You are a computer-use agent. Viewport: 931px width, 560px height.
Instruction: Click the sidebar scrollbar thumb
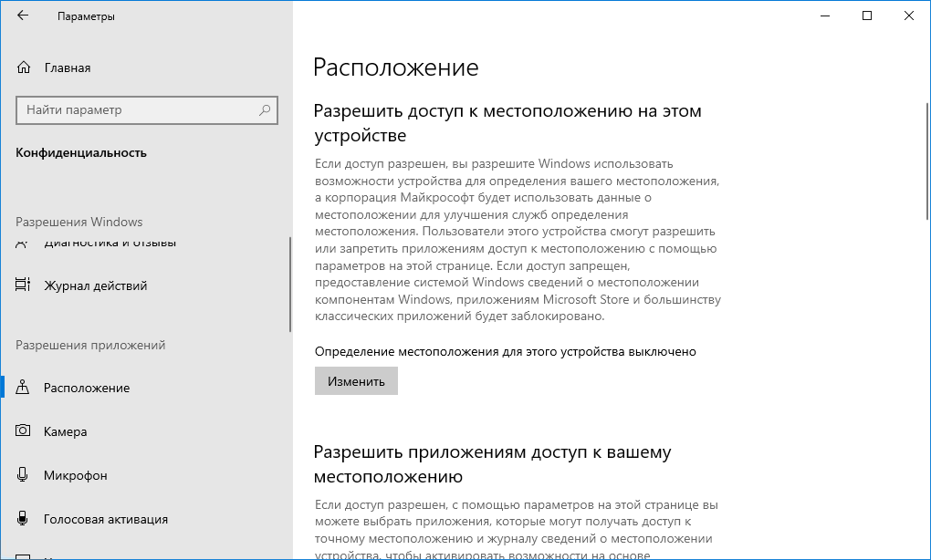289,285
